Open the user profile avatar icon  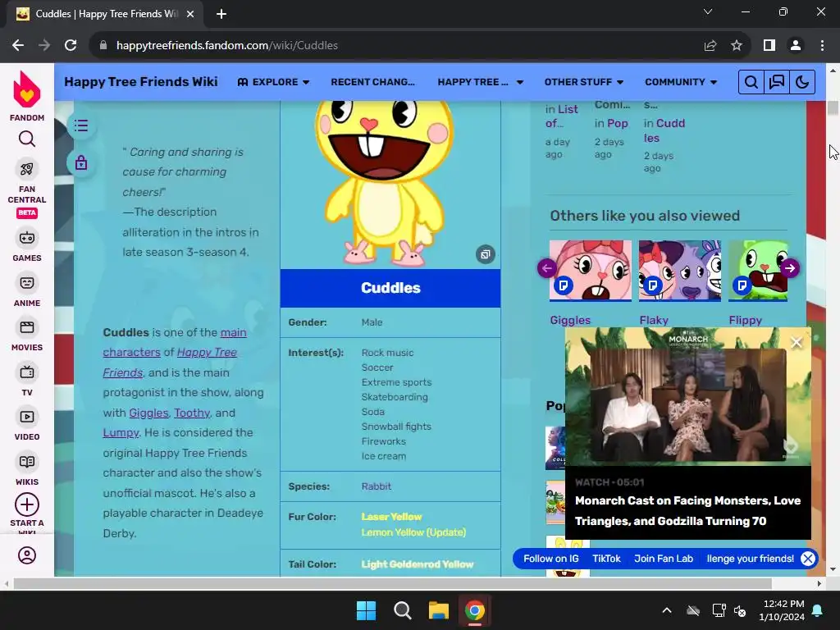pyautogui.click(x=27, y=555)
